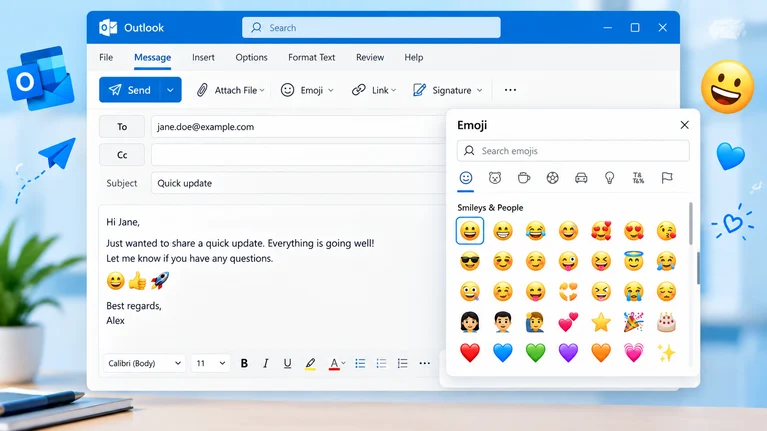Insert the blue heart emoji in panel
The width and height of the screenshot is (767, 431).
pyautogui.click(x=503, y=353)
